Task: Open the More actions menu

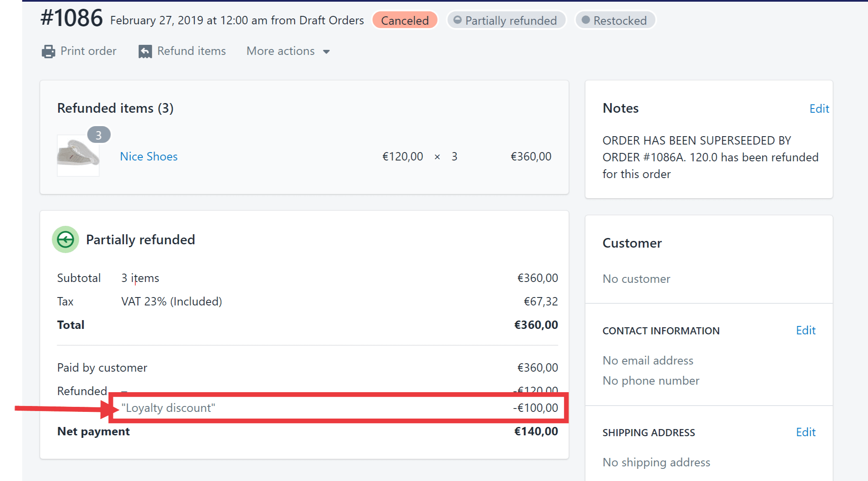Action: click(x=281, y=51)
